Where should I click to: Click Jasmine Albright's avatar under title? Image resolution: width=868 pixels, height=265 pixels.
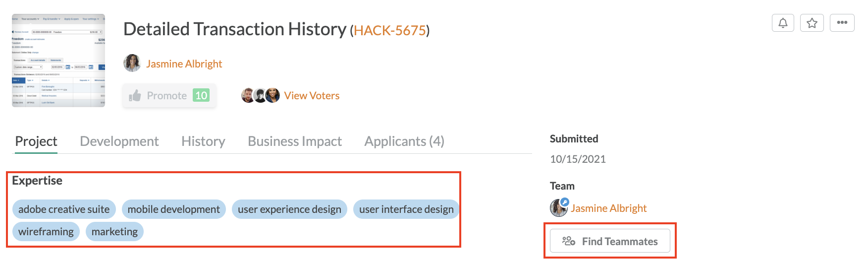(132, 64)
